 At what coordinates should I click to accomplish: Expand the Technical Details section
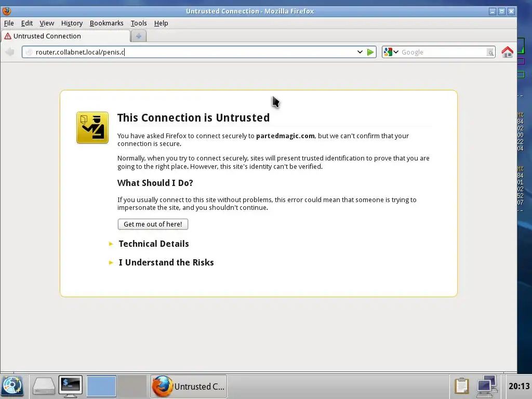(154, 244)
